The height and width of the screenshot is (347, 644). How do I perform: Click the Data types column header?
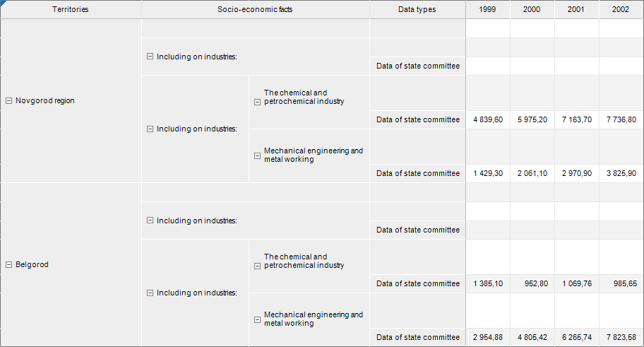point(417,10)
